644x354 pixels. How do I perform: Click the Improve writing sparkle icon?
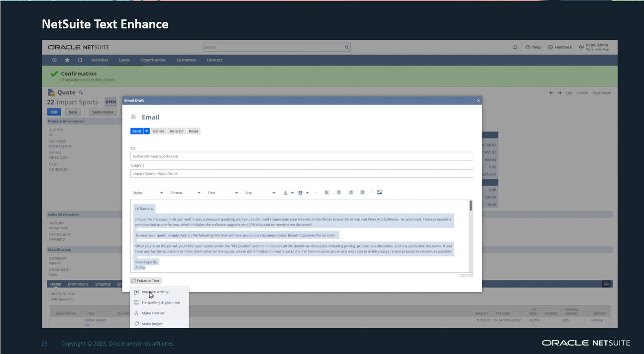(x=136, y=292)
